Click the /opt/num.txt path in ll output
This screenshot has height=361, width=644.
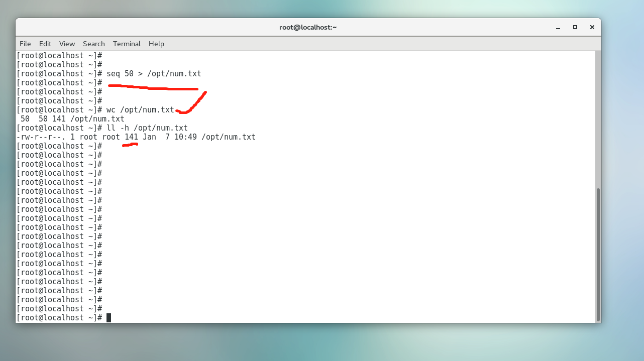pyautogui.click(x=229, y=137)
